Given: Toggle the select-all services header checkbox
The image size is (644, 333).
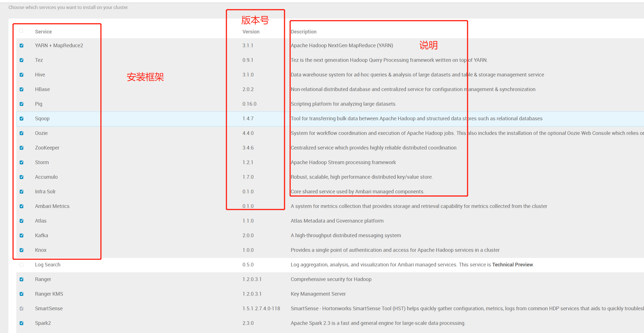Looking at the screenshot, I should coord(21,31).
